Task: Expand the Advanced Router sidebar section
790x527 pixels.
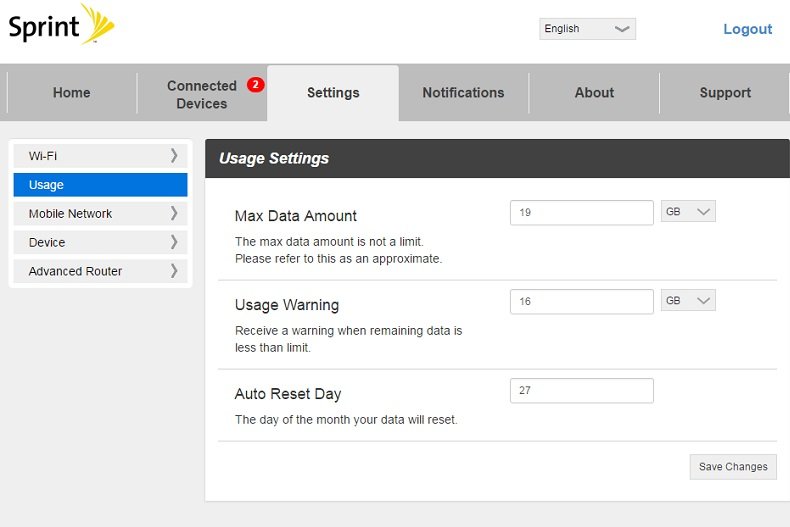Action: click(x=100, y=271)
